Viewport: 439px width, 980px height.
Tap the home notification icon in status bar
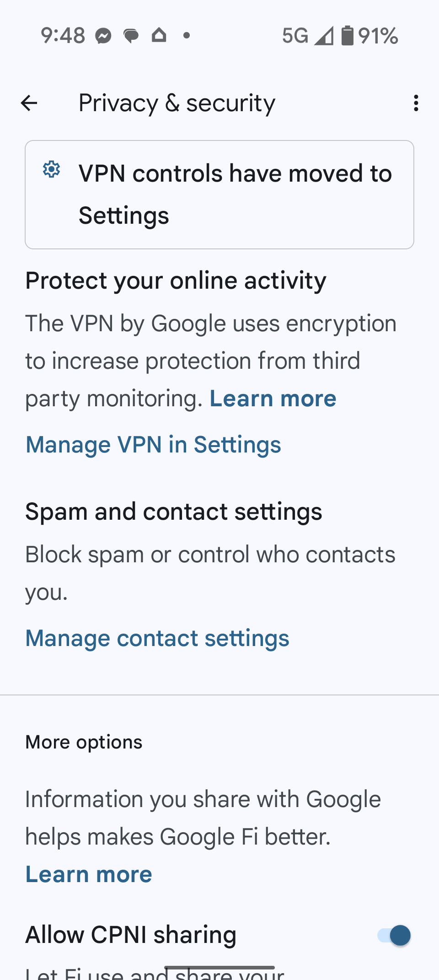coord(159,35)
